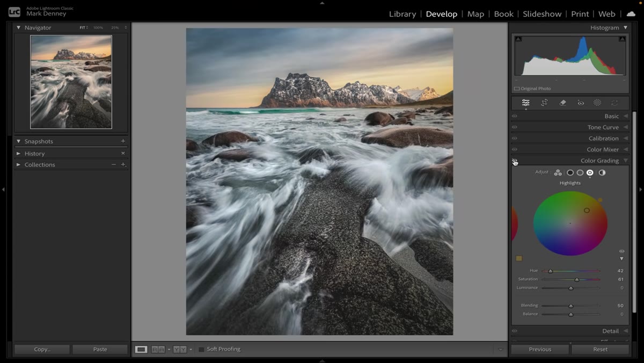Image resolution: width=644 pixels, height=363 pixels.
Task: Select Before/After YY view icon
Action: [180, 349]
